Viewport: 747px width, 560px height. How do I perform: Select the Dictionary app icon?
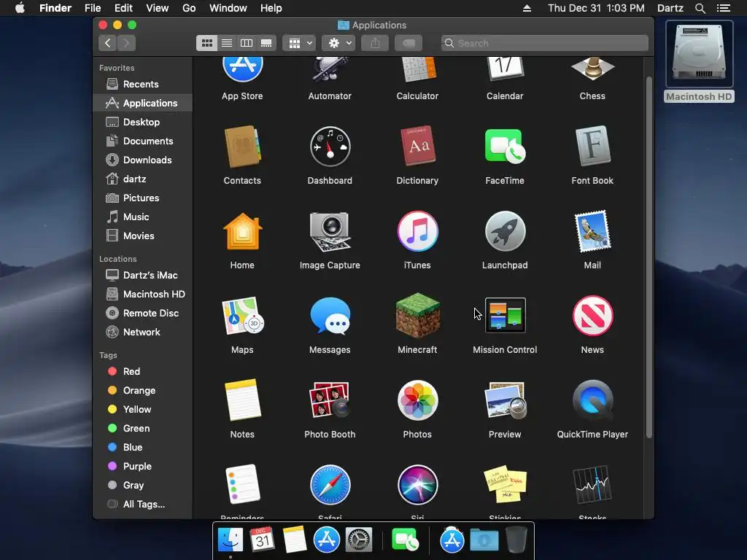click(x=417, y=146)
